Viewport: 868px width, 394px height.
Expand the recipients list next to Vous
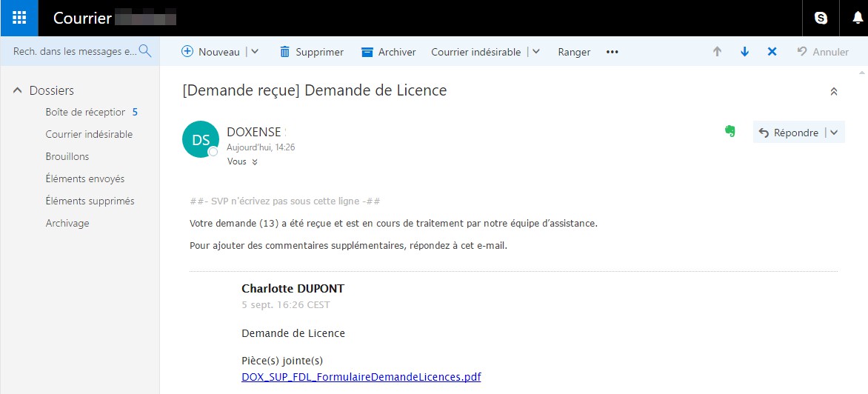(x=255, y=161)
